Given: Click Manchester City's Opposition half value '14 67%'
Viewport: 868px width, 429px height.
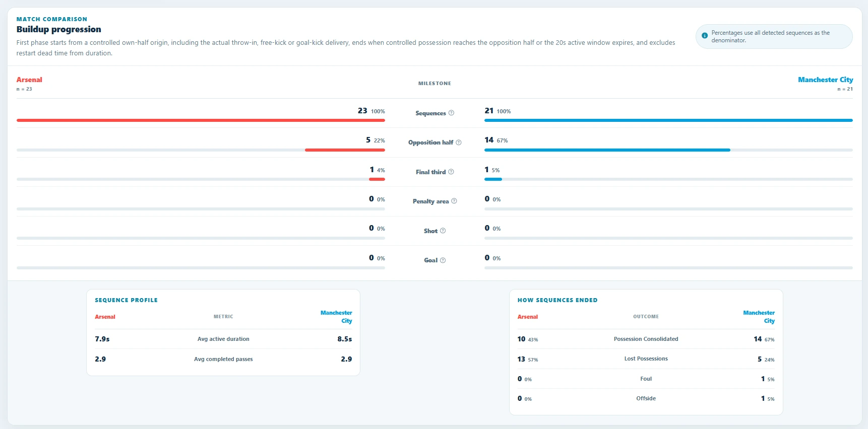Looking at the screenshot, I should [x=497, y=140].
